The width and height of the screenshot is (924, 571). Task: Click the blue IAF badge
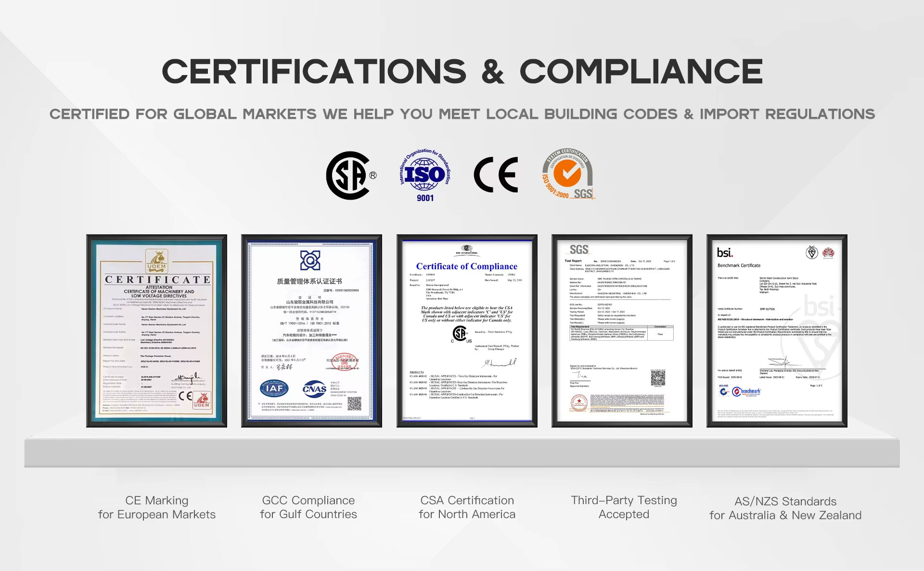274,388
